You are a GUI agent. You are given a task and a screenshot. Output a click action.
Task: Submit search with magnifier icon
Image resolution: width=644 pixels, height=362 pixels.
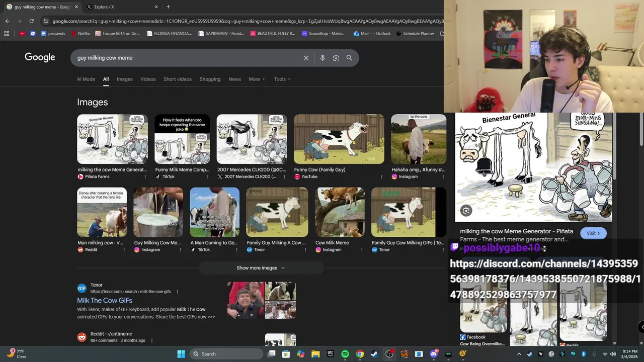tap(349, 58)
